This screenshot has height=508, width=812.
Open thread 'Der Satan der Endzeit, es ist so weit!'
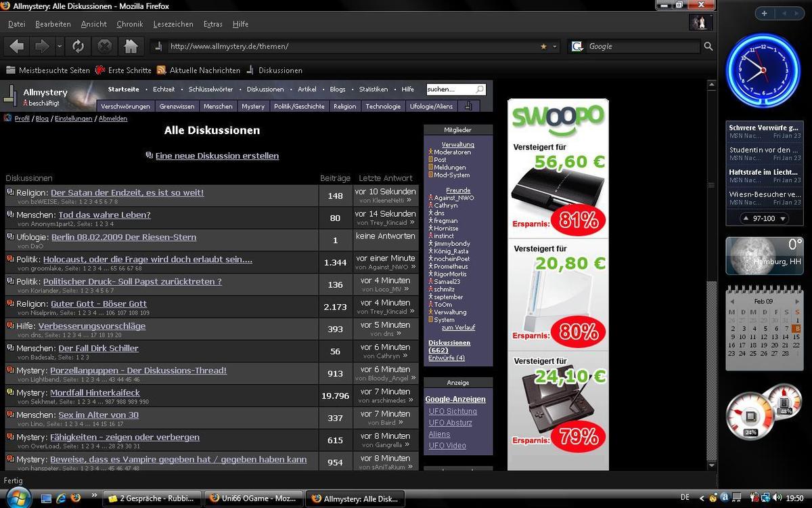point(127,192)
